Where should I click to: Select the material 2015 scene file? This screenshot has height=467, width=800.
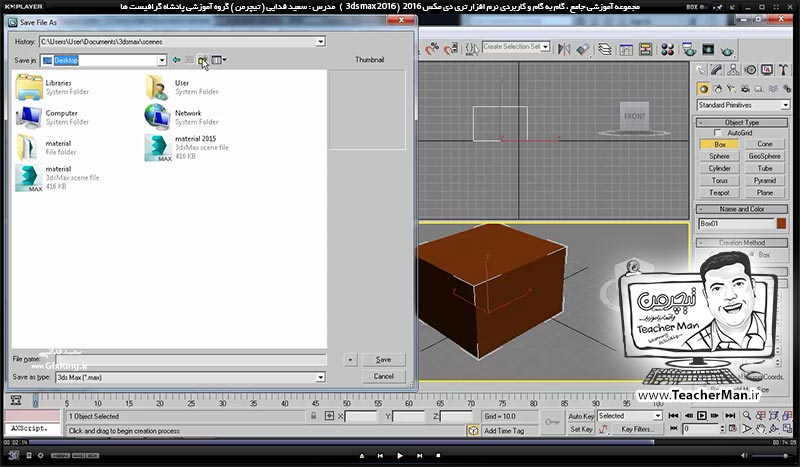pyautogui.click(x=187, y=147)
